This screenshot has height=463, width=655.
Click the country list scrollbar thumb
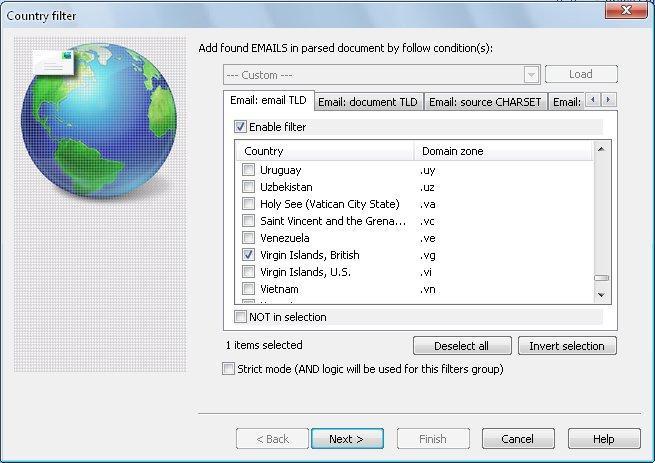click(601, 278)
